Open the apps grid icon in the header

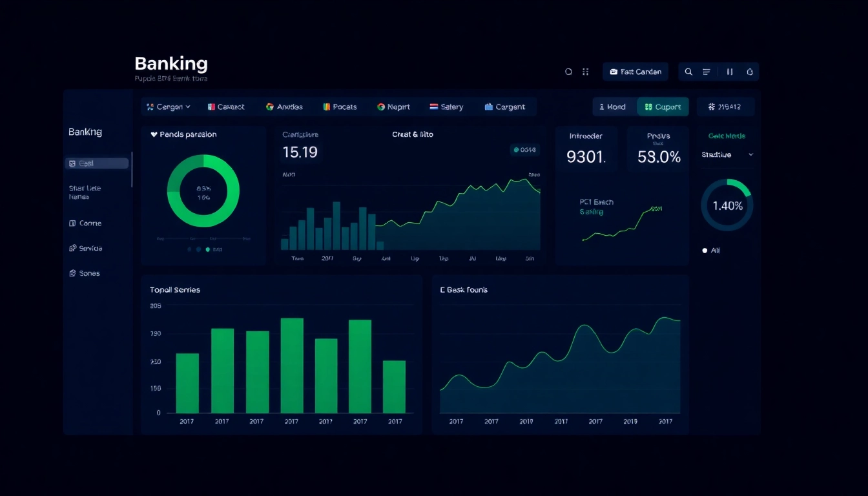point(585,71)
